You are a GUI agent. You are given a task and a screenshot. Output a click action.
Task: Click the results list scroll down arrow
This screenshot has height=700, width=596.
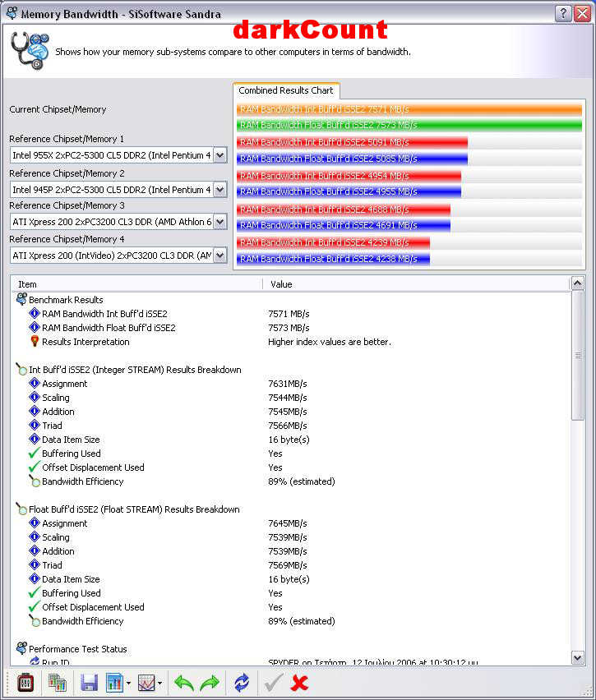pos(577,657)
